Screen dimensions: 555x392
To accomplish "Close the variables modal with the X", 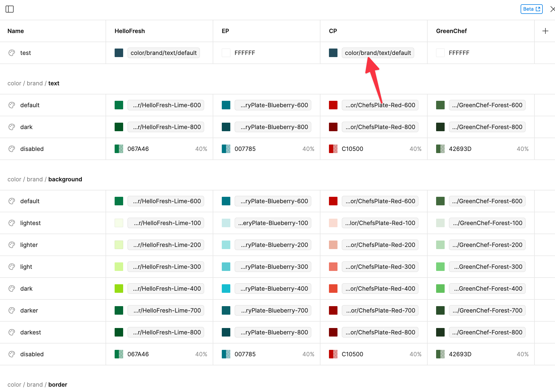I will (x=552, y=9).
